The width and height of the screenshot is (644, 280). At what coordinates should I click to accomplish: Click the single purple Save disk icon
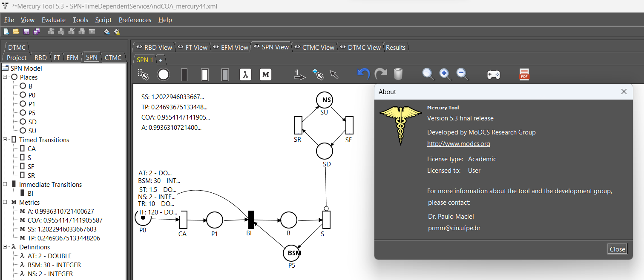pyautogui.click(x=26, y=31)
